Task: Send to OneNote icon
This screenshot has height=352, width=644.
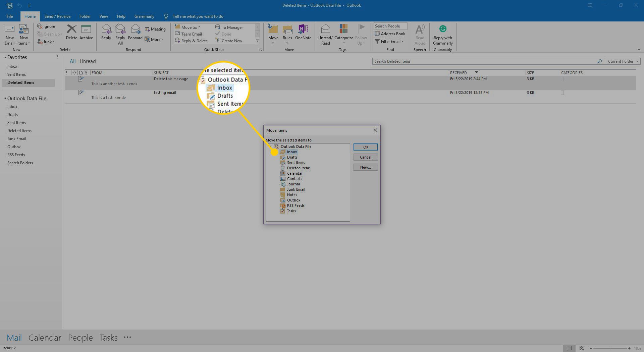Action: 303,29
